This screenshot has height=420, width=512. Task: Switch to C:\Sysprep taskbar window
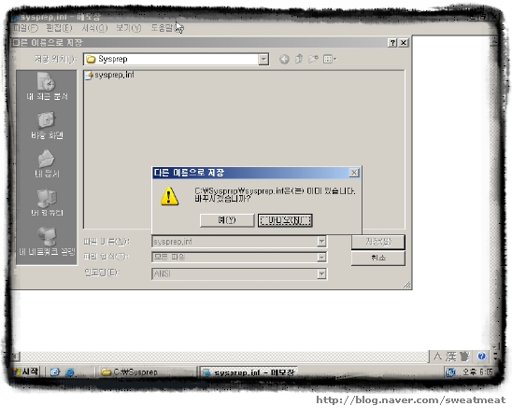[146, 372]
